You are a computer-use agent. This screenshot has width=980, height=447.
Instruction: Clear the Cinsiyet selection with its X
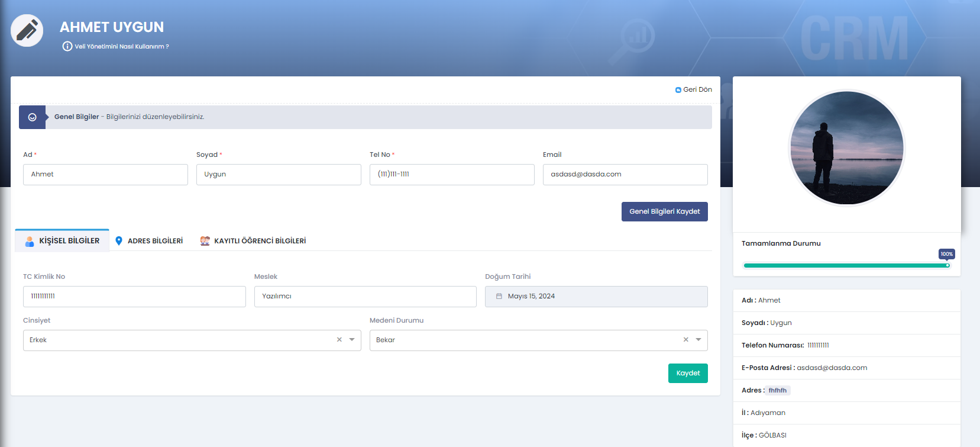(x=339, y=340)
